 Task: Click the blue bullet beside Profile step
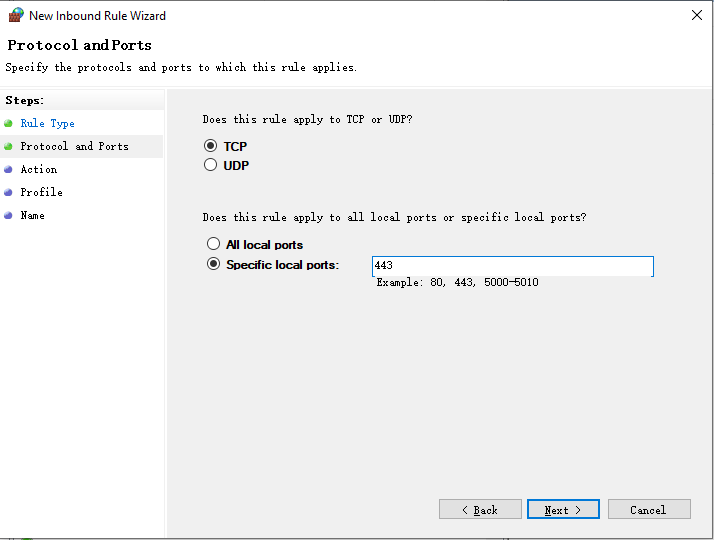click(x=8, y=192)
